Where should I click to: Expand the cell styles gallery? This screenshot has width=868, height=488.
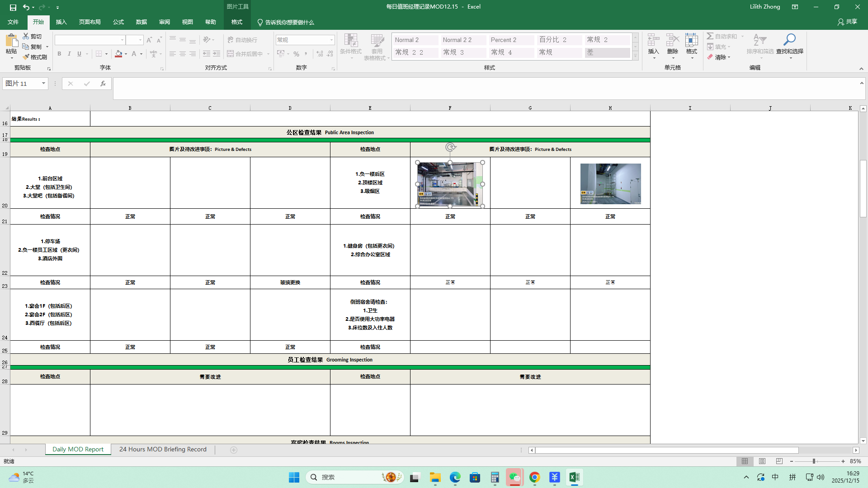(x=635, y=56)
